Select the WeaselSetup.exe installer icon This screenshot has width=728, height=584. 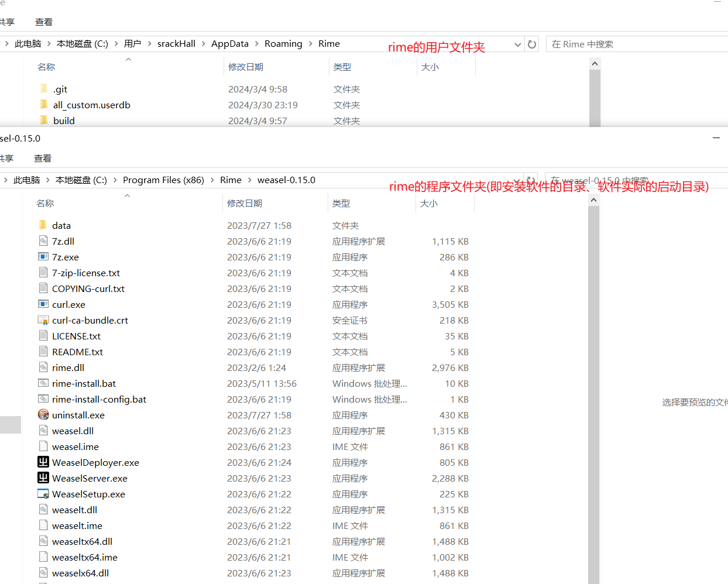(x=43, y=494)
